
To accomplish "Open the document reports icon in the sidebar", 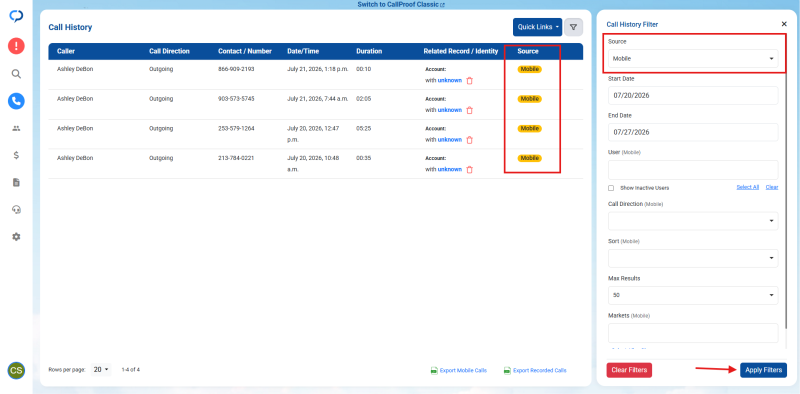I will coord(16,183).
